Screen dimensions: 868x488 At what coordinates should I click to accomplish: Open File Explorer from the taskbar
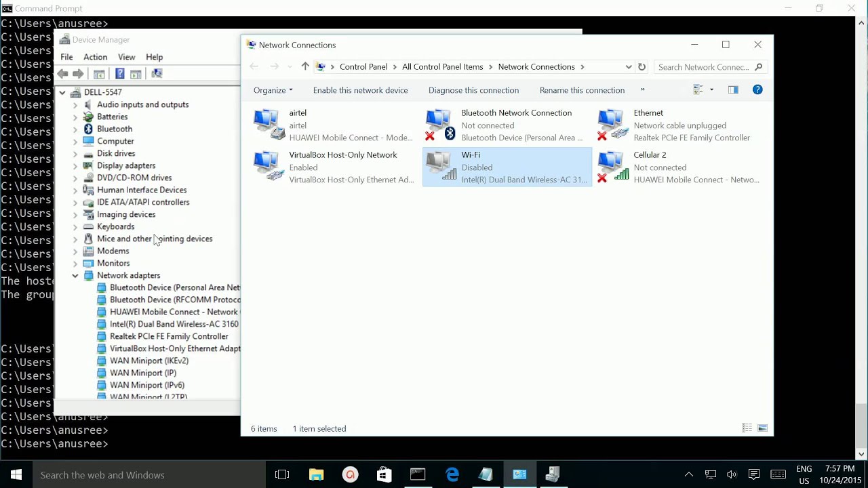pyautogui.click(x=316, y=474)
